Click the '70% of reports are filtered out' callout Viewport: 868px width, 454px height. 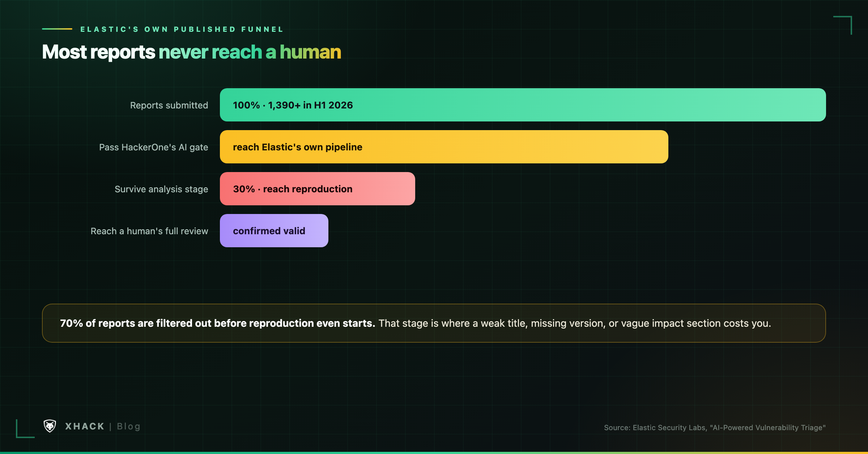(x=434, y=323)
